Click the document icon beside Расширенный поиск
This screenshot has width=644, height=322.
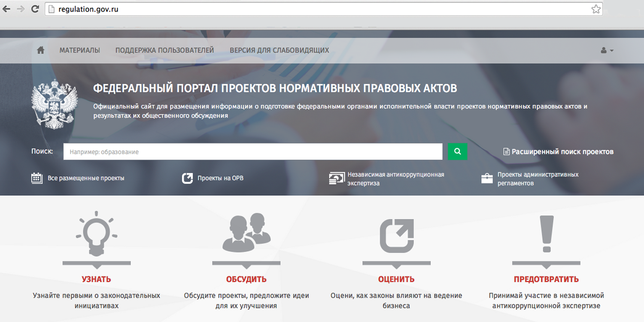507,152
